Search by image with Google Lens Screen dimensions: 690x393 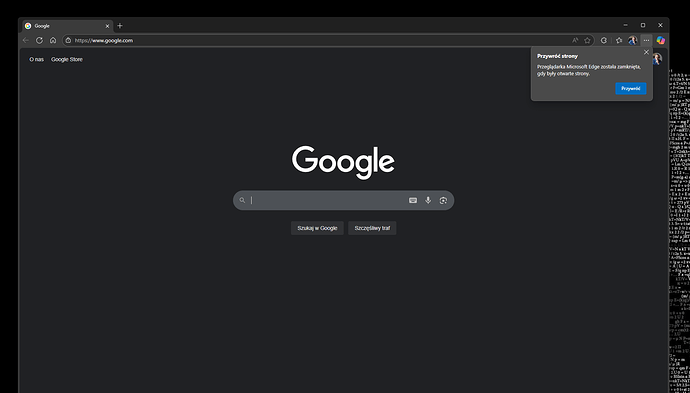pyautogui.click(x=443, y=200)
